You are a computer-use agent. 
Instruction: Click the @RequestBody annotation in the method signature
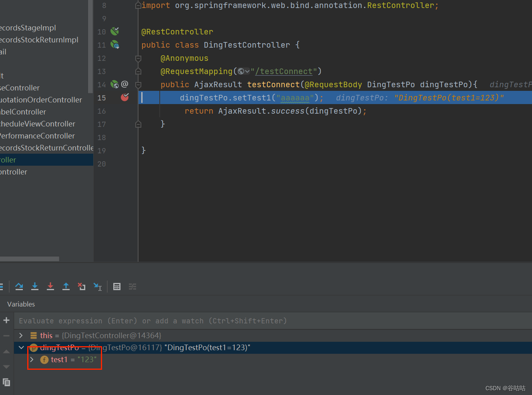point(333,84)
